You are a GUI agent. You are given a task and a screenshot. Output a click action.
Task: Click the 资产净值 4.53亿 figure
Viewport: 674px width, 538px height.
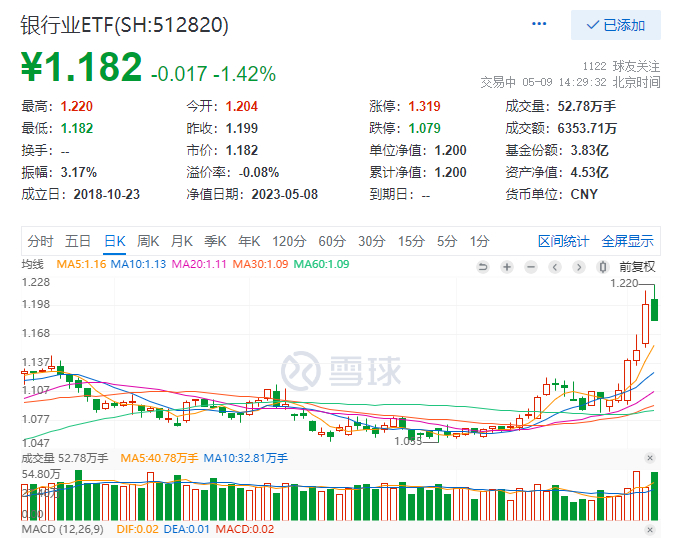(x=589, y=172)
